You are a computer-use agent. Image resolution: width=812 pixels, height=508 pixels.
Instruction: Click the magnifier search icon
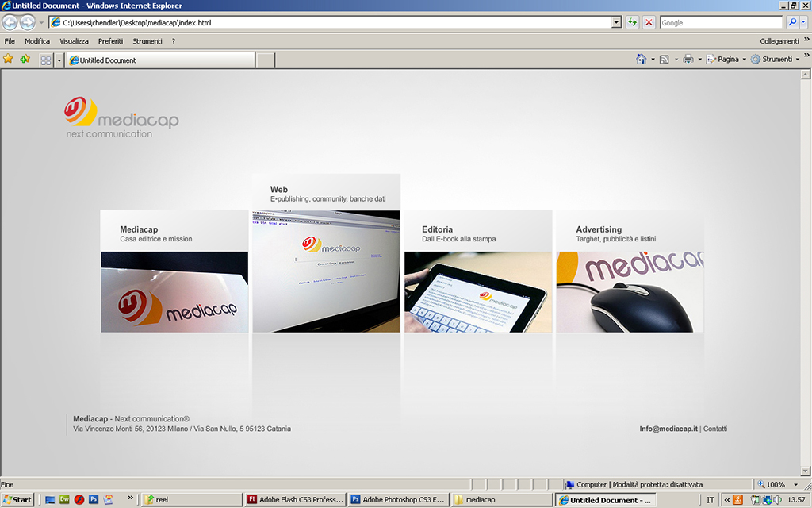[x=792, y=22]
